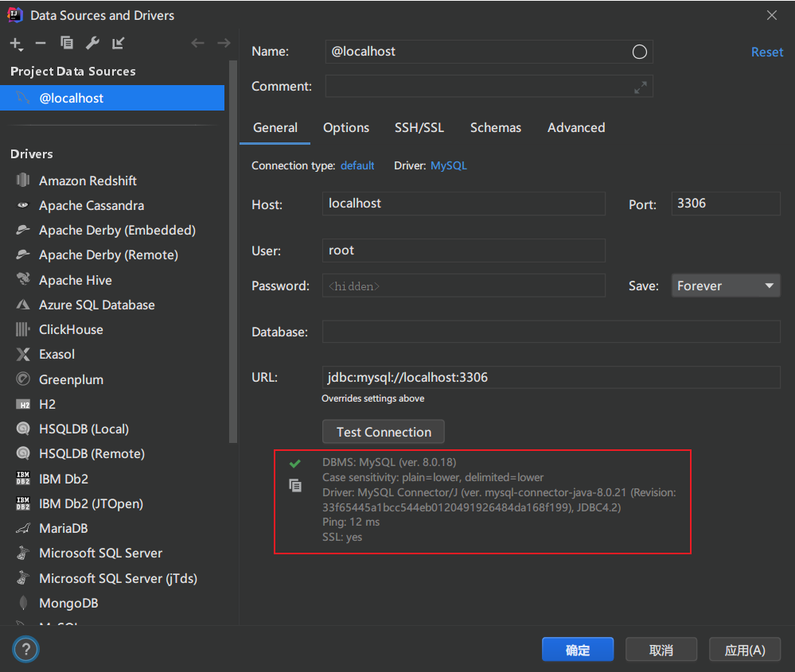This screenshot has width=795, height=672.
Task: Duplicate the @localhost data source
Action: pyautogui.click(x=67, y=44)
